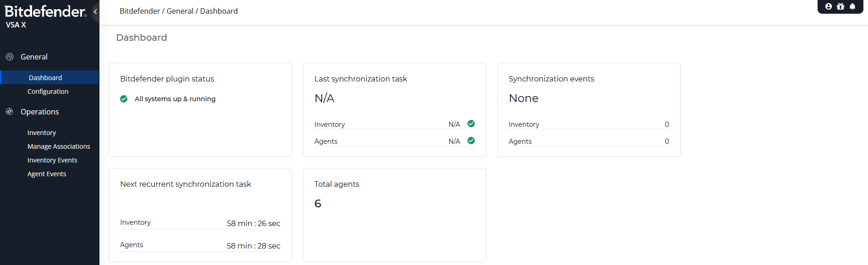Click the Bitdefender VSA X logo

tap(44, 11)
